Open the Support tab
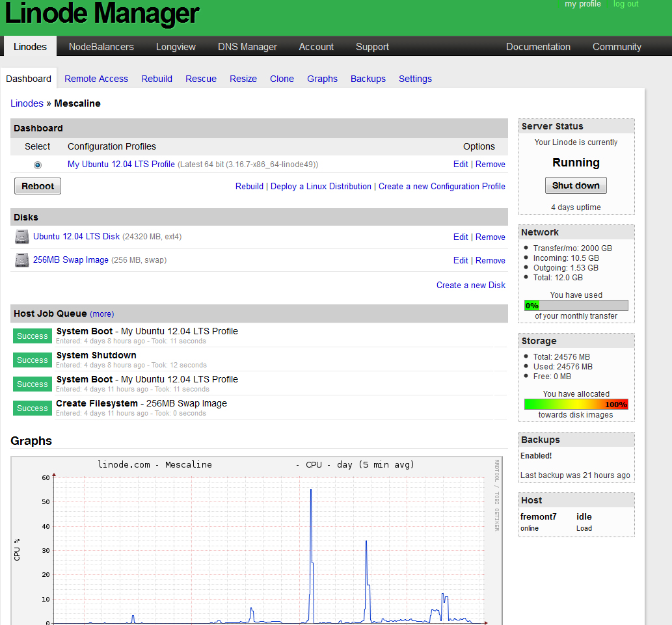Image resolution: width=672 pixels, height=625 pixels. (x=372, y=47)
